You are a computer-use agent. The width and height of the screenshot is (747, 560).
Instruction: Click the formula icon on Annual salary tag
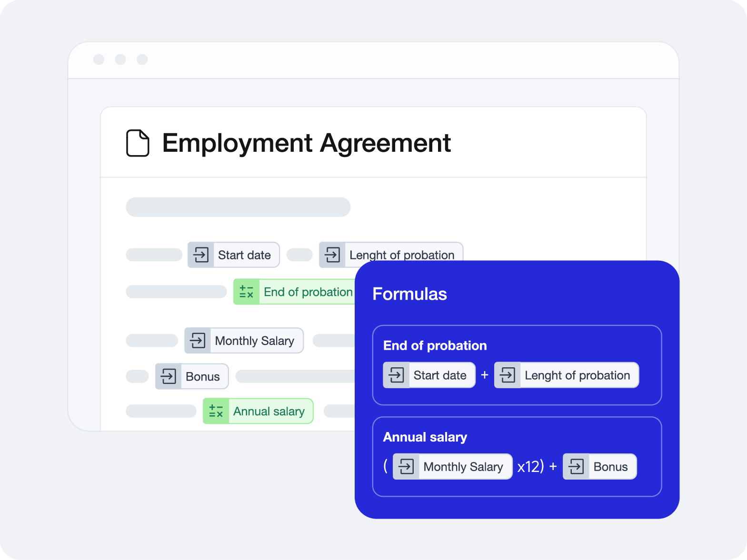pos(216,411)
